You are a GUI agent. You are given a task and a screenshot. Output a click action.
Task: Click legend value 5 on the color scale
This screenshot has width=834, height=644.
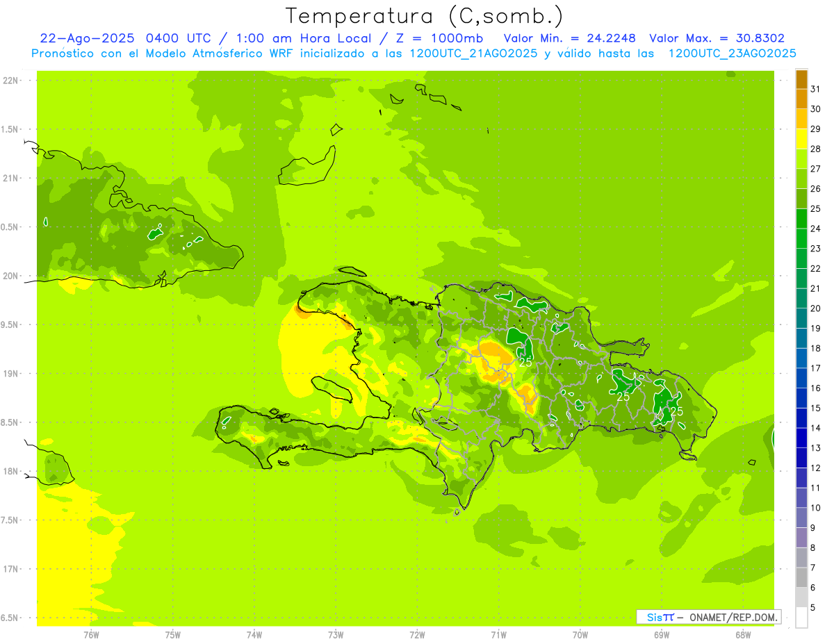pyautogui.click(x=814, y=607)
